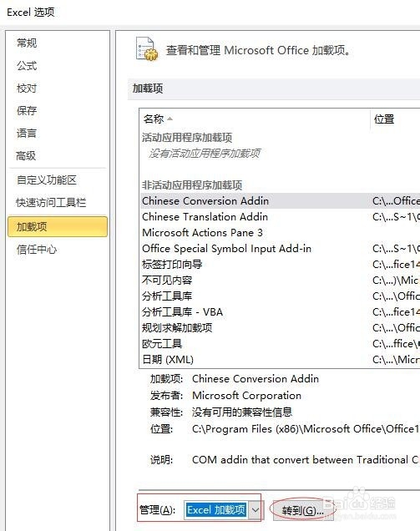Screen dimensions: 420x531
Task: Select 快速访问工具栏 category
Action: pyautogui.click(x=51, y=203)
